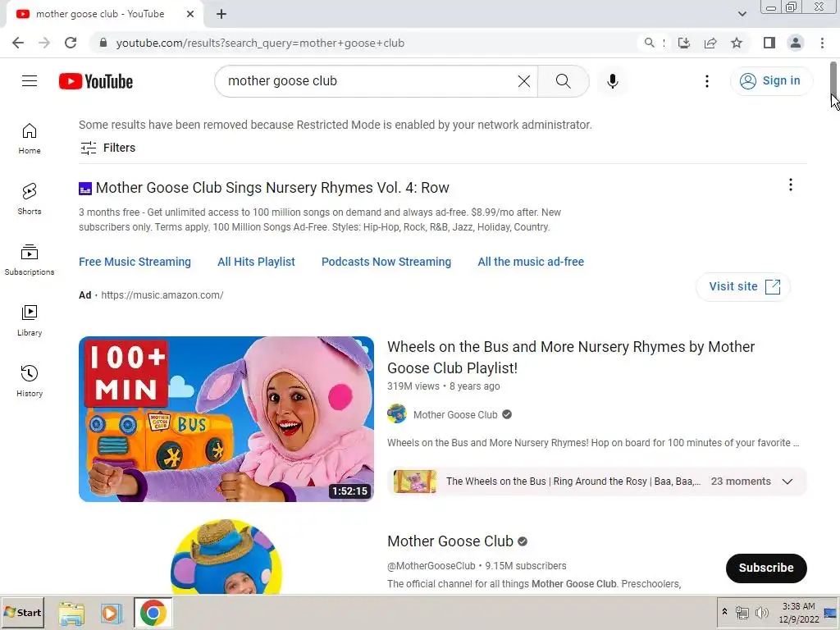Click the zoom magnifier icon in address bar
The height and width of the screenshot is (630, 840).
point(650,43)
